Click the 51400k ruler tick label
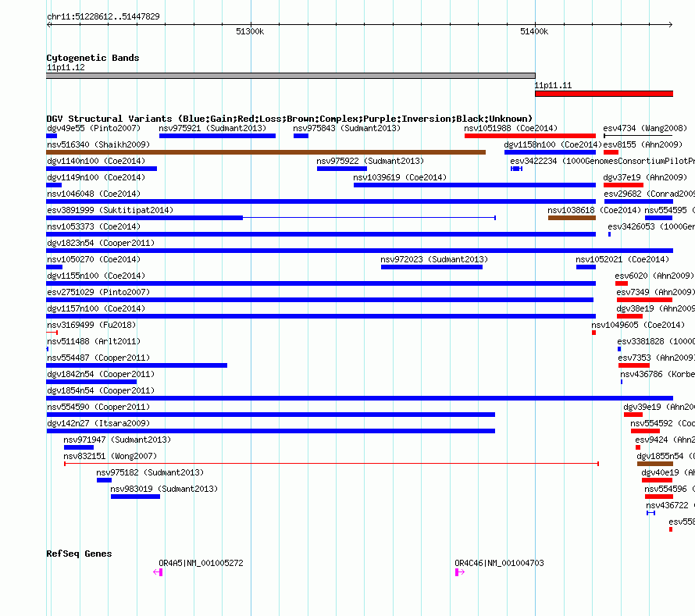 click(534, 31)
